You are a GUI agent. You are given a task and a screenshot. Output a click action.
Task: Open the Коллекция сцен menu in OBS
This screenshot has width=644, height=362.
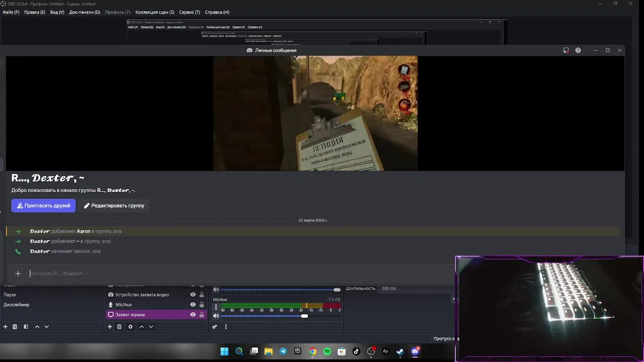click(154, 12)
